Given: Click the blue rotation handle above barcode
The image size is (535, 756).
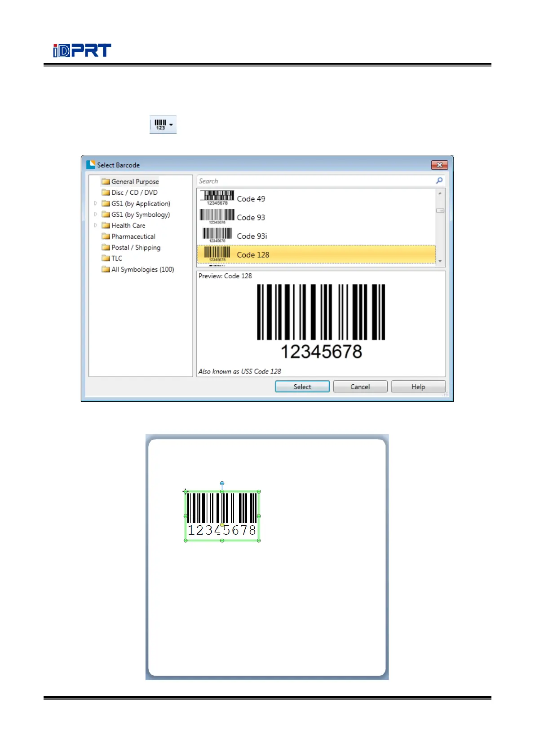Looking at the screenshot, I should [222, 483].
